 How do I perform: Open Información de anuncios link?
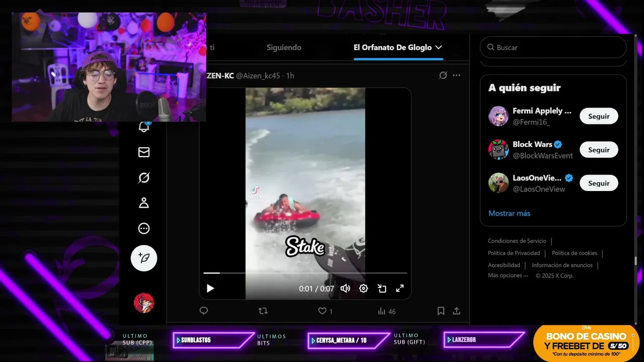click(562, 265)
